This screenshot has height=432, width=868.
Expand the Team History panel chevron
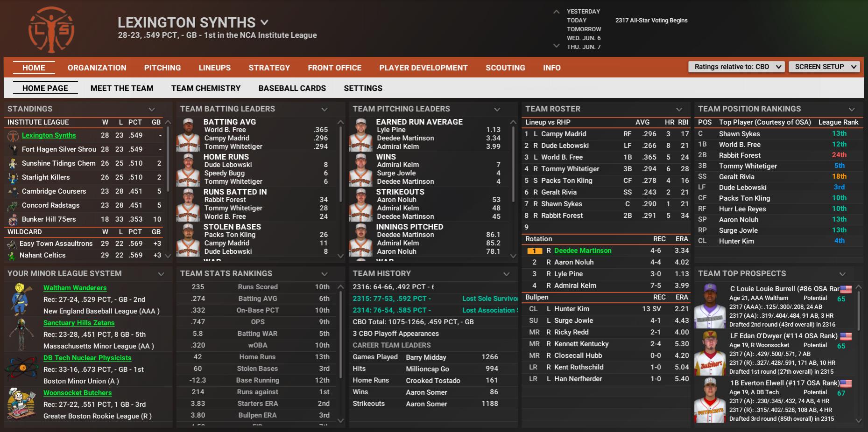click(506, 274)
